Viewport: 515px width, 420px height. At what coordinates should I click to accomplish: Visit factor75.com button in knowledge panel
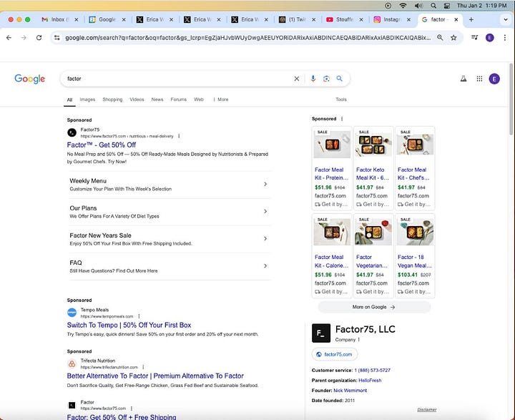[334, 354]
